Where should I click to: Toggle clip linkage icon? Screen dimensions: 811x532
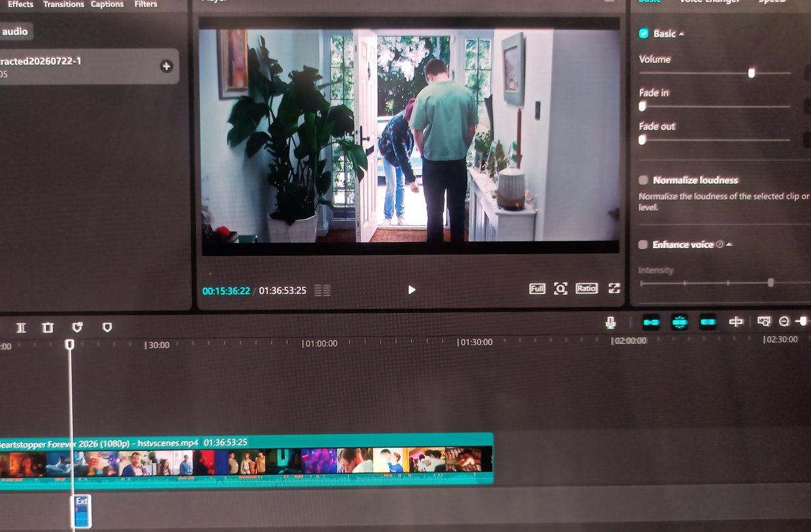(x=708, y=322)
